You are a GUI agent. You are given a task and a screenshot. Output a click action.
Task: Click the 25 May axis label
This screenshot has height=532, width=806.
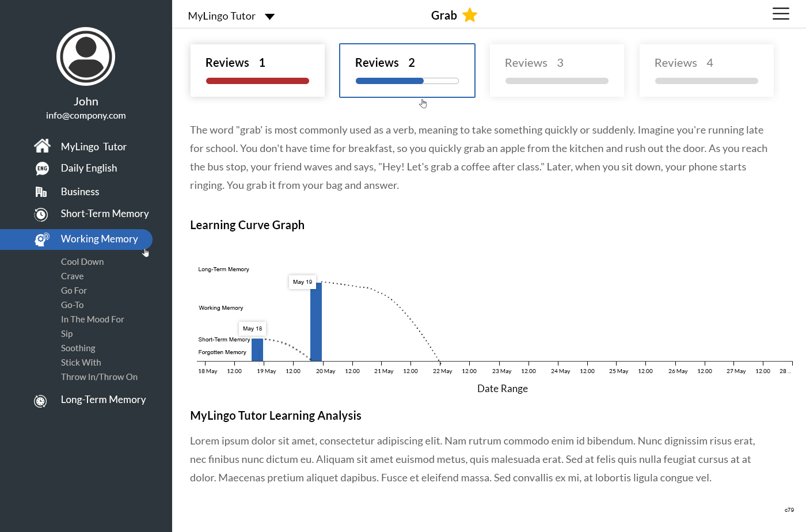(x=618, y=371)
